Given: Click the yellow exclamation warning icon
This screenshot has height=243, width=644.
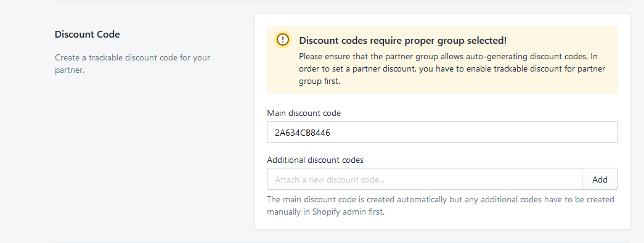Looking at the screenshot, I should pyautogui.click(x=283, y=40).
